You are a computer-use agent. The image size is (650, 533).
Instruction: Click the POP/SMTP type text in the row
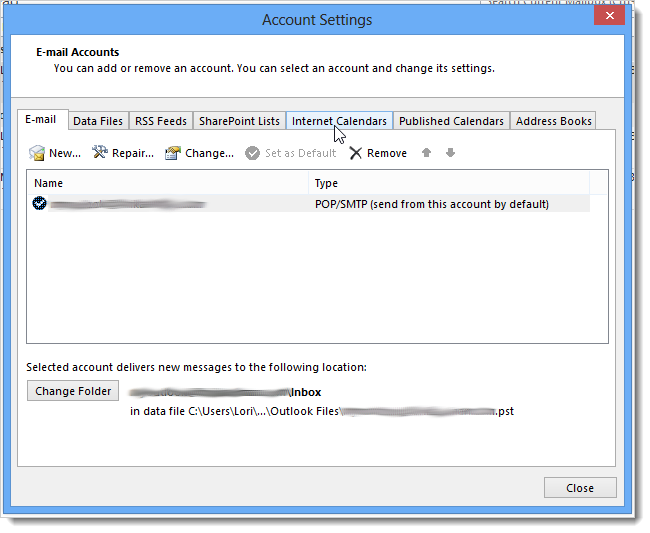[432, 204]
